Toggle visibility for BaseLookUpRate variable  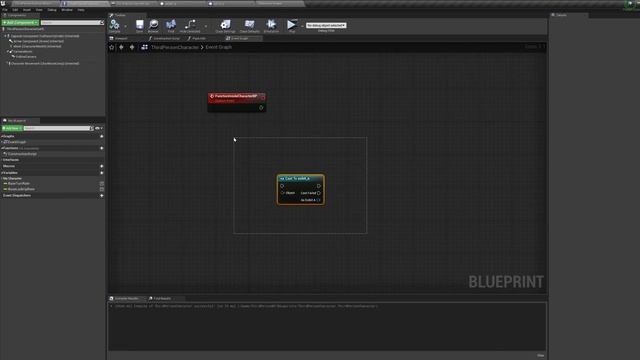click(x=102, y=189)
